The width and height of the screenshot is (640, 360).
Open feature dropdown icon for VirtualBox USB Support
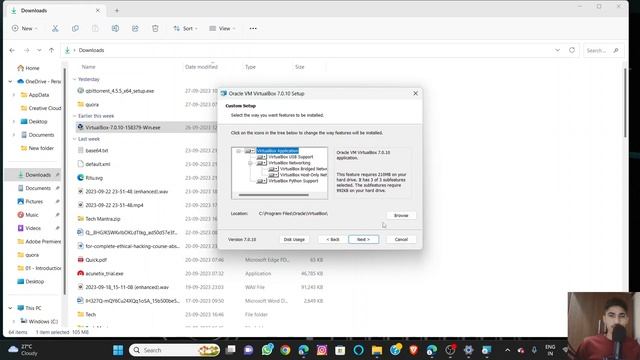[261, 157]
